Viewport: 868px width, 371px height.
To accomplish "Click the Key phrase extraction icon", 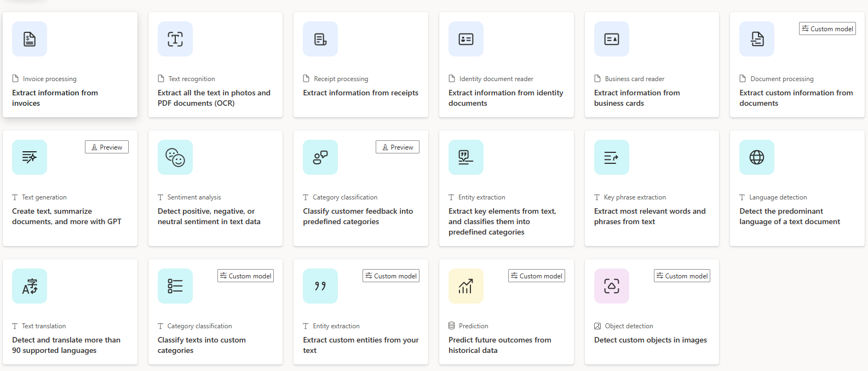I will click(612, 157).
